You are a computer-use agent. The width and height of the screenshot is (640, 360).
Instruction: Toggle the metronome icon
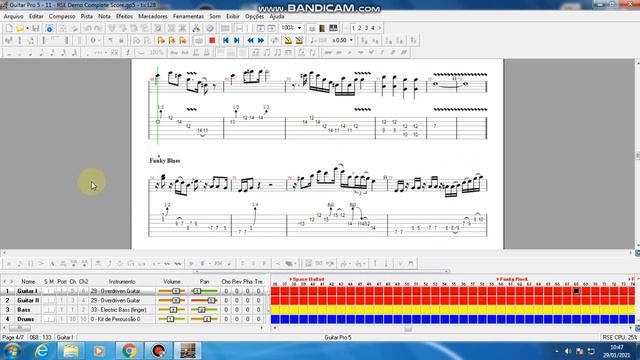(x=288, y=40)
